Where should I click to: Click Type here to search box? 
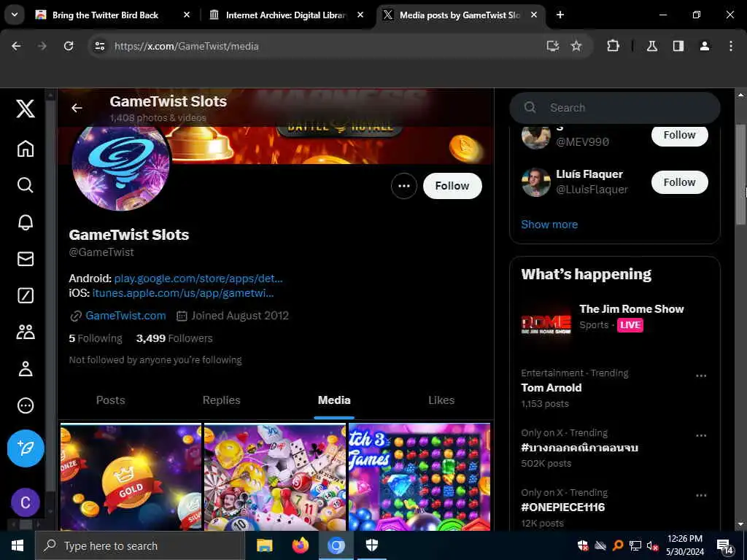(x=140, y=545)
